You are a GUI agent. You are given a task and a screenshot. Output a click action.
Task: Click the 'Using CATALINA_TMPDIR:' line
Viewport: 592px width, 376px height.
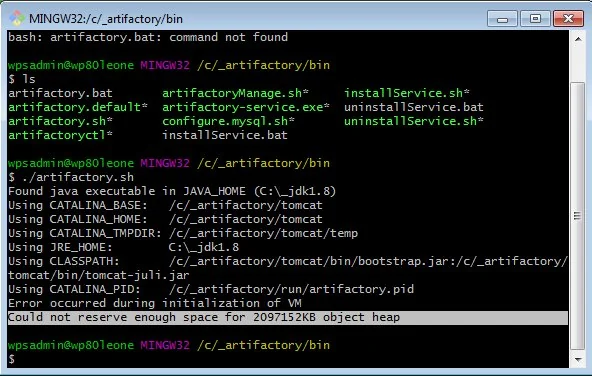183,233
